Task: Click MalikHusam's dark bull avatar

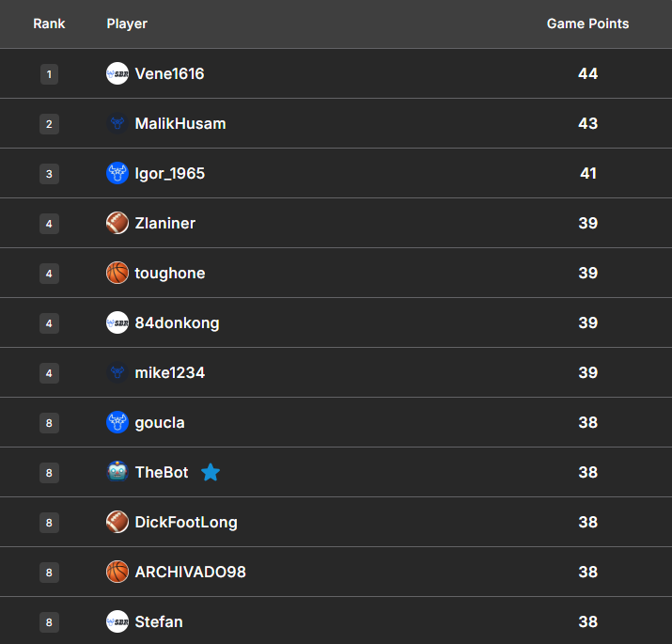Action: pyautogui.click(x=117, y=123)
